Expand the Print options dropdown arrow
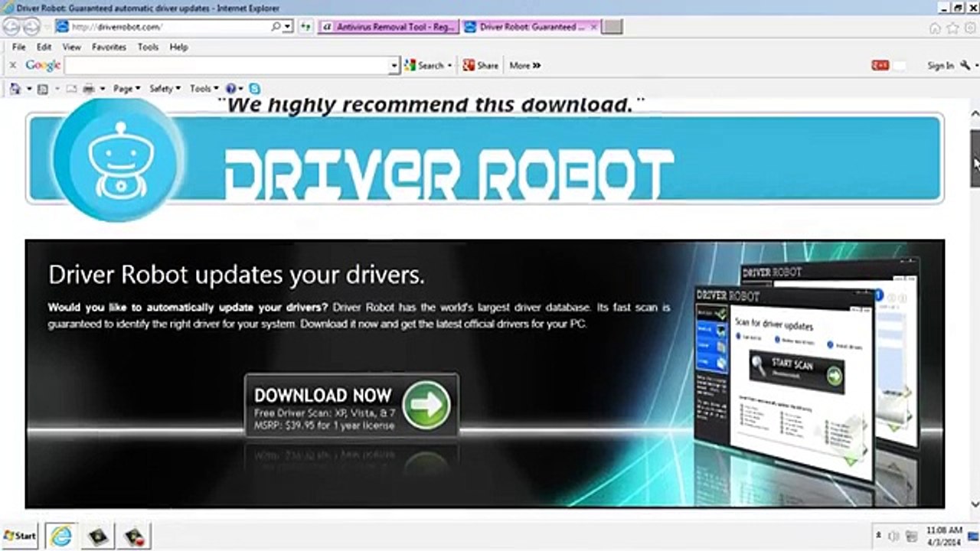Screen dimensions: 980x551 102,89
